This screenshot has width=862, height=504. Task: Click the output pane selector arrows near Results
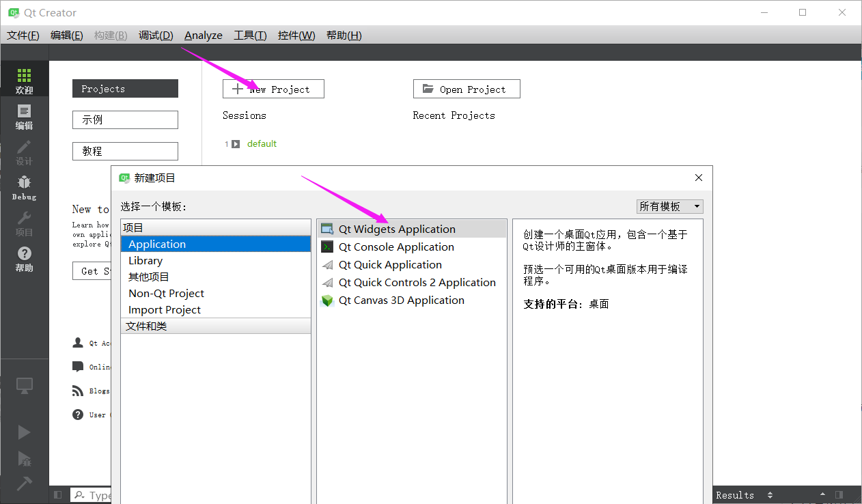tap(770, 495)
